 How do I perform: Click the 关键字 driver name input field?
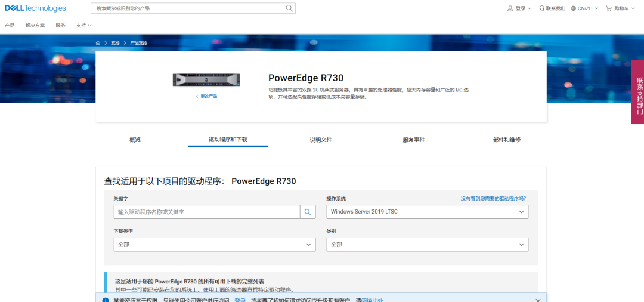click(x=207, y=212)
